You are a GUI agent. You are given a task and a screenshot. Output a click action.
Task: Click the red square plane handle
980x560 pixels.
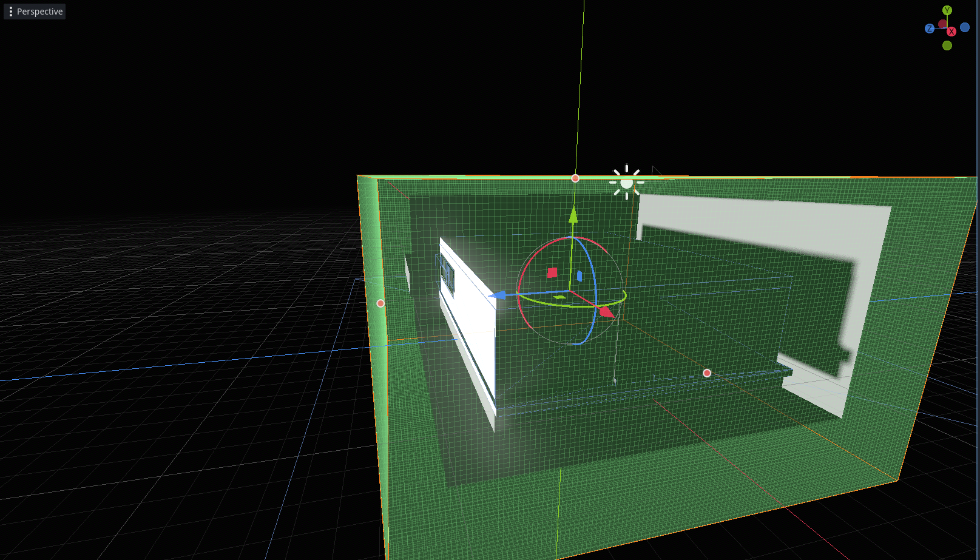(552, 272)
